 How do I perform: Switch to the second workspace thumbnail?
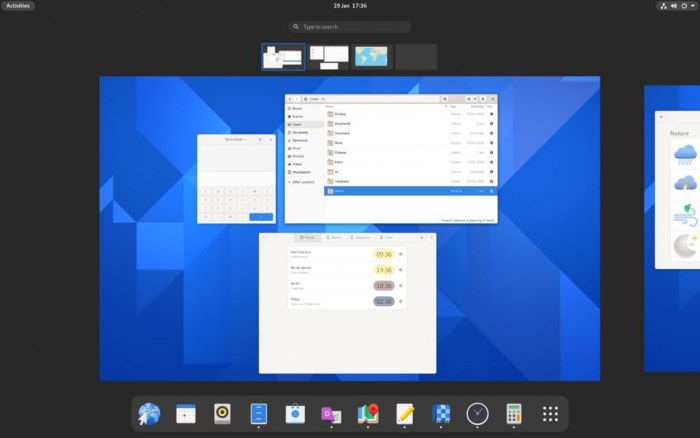329,56
